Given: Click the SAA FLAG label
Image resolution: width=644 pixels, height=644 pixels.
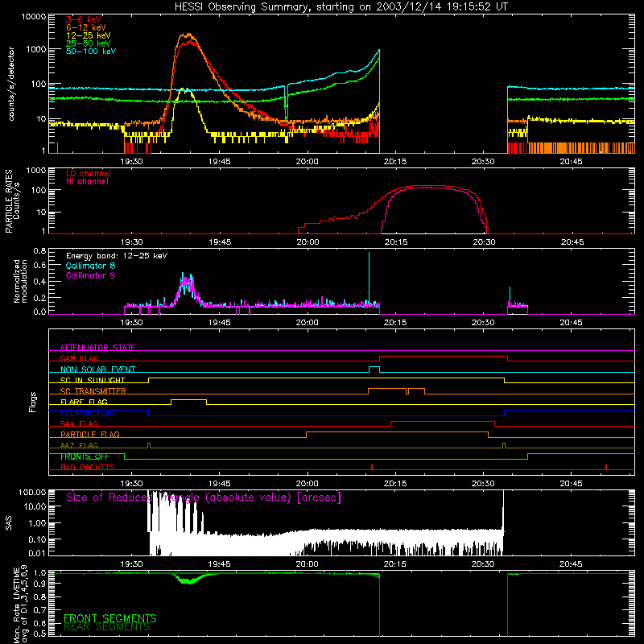Looking at the screenshot, I should [x=79, y=423].
